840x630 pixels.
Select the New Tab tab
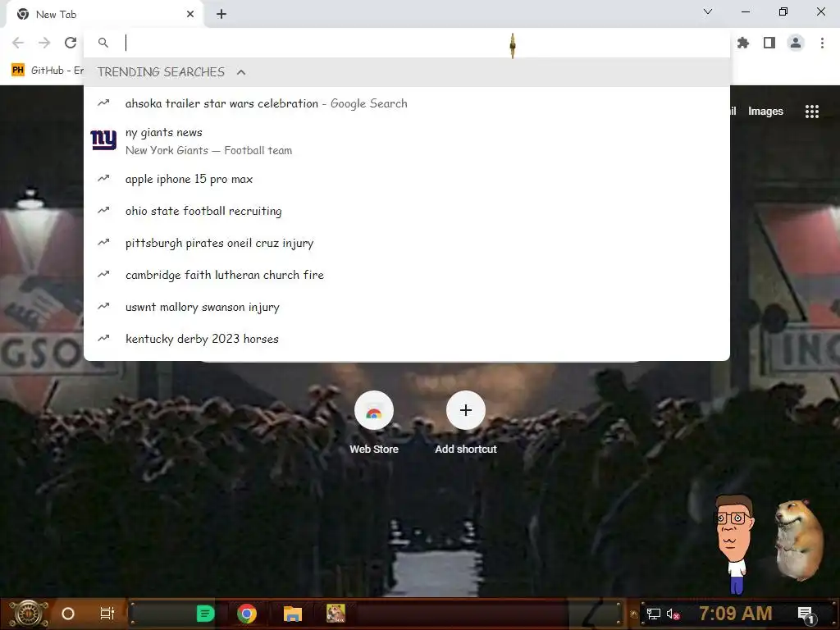[104, 15]
